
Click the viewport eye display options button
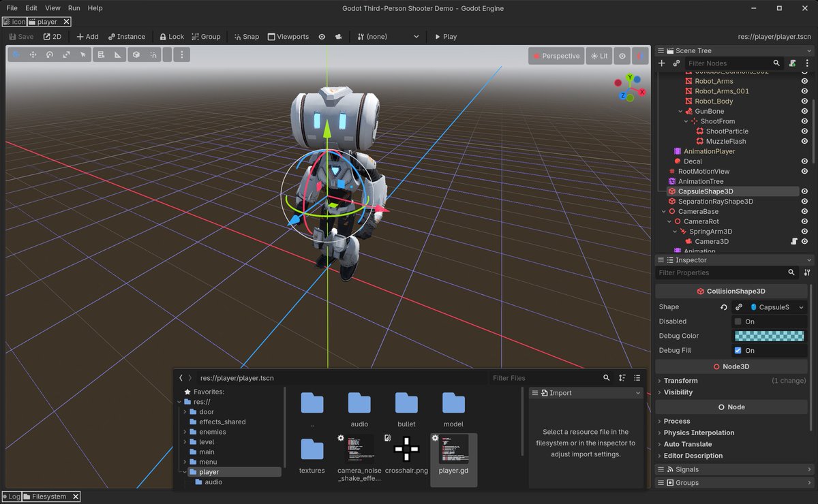(622, 56)
